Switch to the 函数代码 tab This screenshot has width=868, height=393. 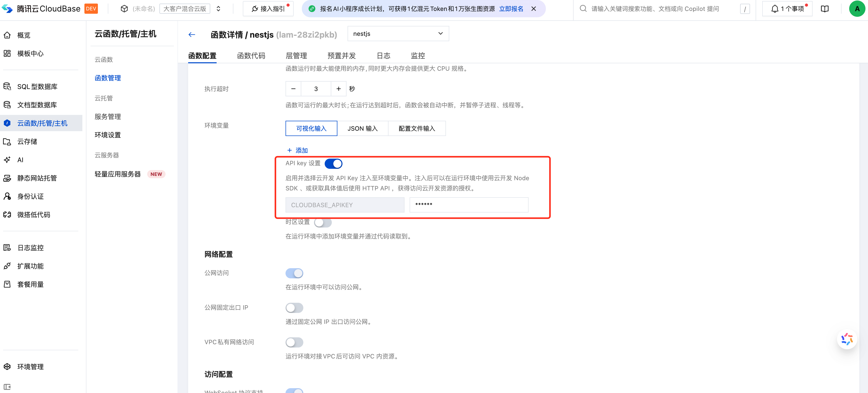pos(251,56)
